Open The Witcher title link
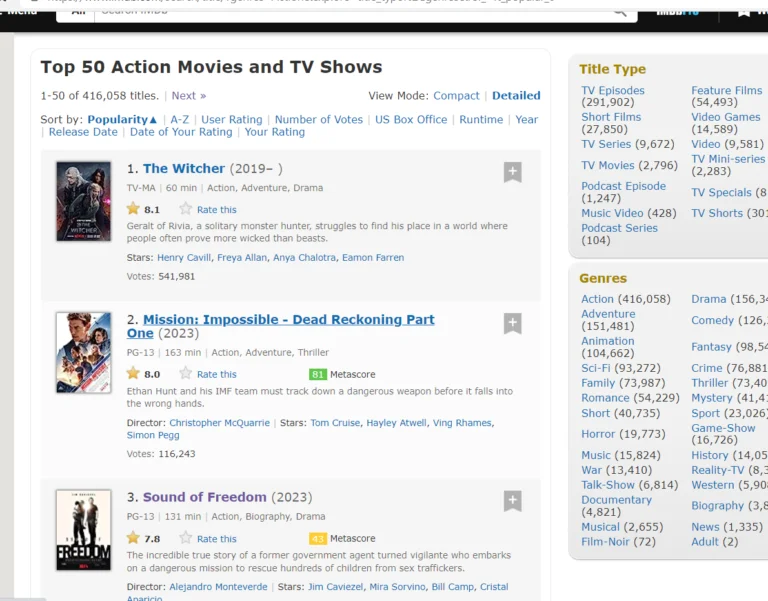 pos(184,168)
